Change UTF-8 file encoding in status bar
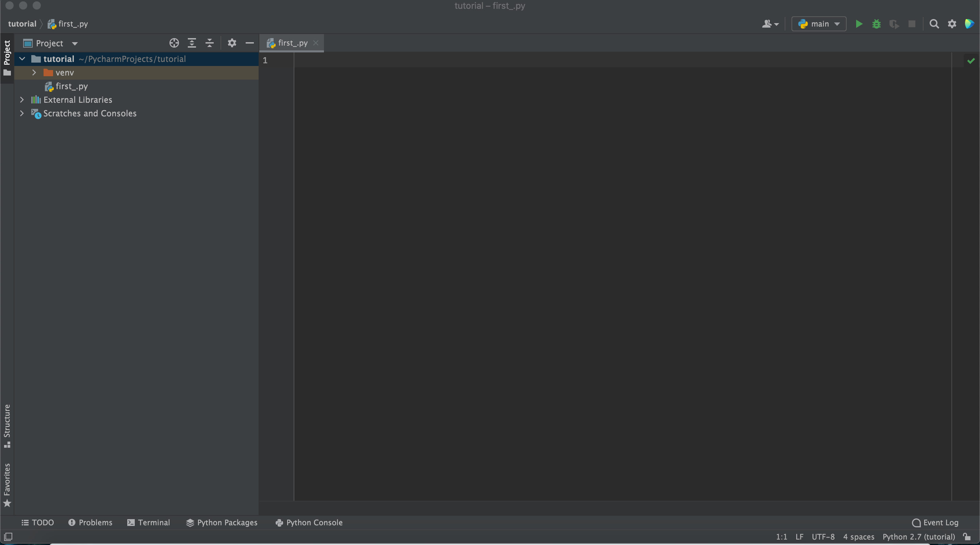 [823, 536]
